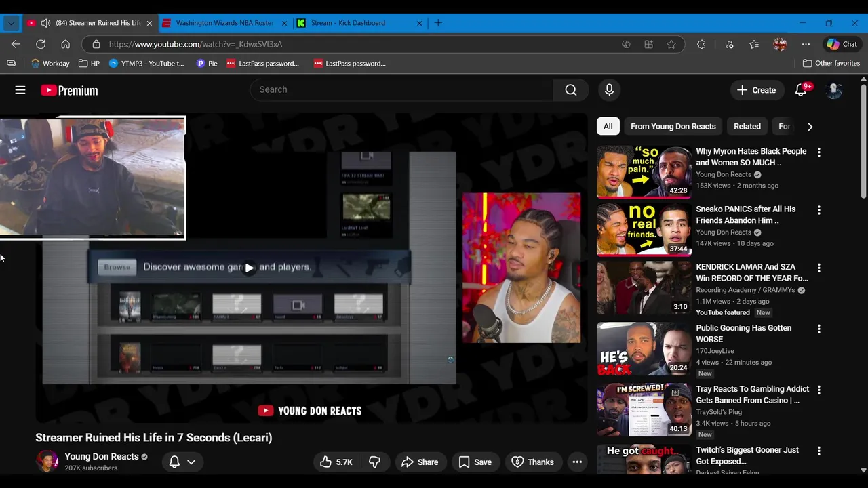Open options for Tray Reacts video
This screenshot has height=488, width=868.
tap(818, 390)
